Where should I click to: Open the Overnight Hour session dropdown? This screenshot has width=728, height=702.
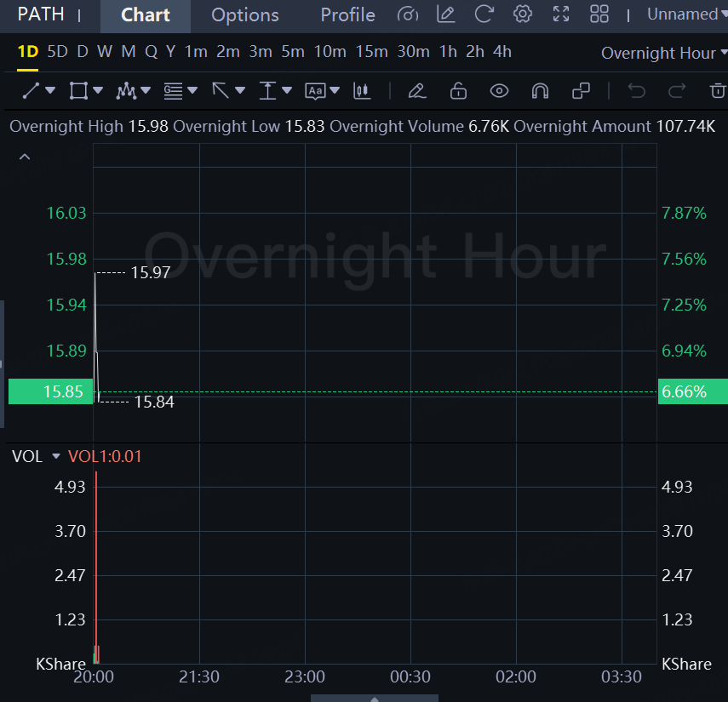663,53
